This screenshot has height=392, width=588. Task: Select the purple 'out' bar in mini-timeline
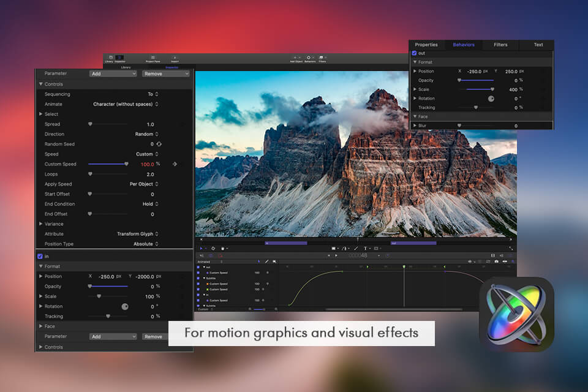[x=413, y=243]
